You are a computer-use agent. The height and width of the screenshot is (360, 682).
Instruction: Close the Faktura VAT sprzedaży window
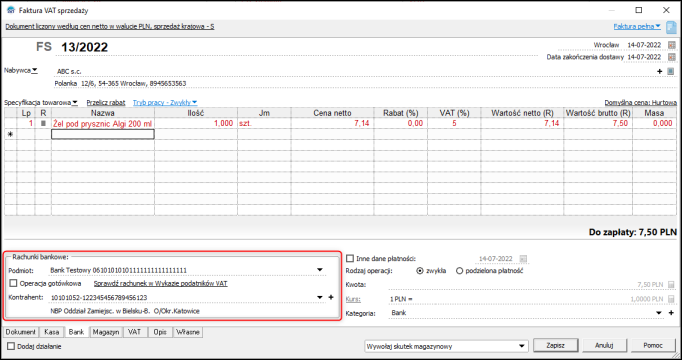pos(666,10)
